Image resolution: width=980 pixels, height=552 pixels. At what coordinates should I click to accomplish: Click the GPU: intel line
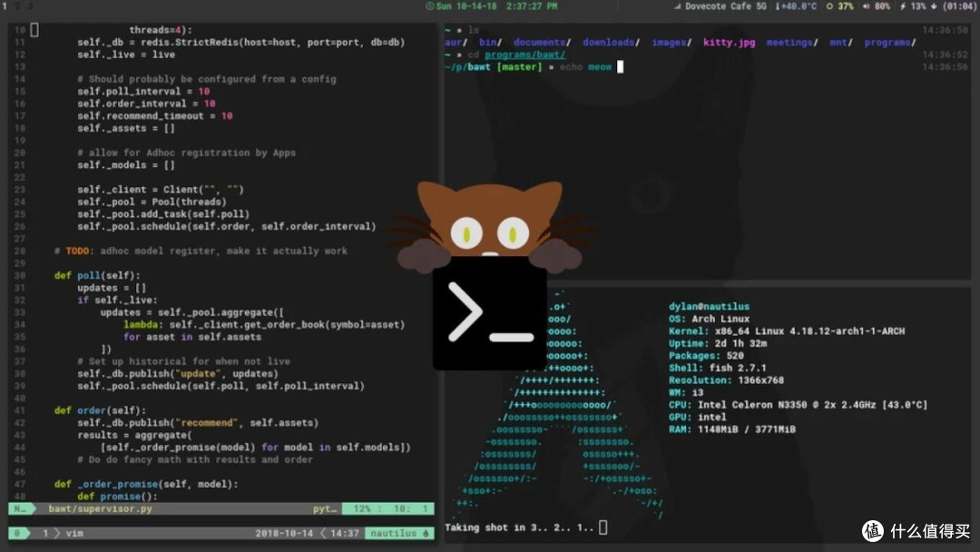(697, 417)
